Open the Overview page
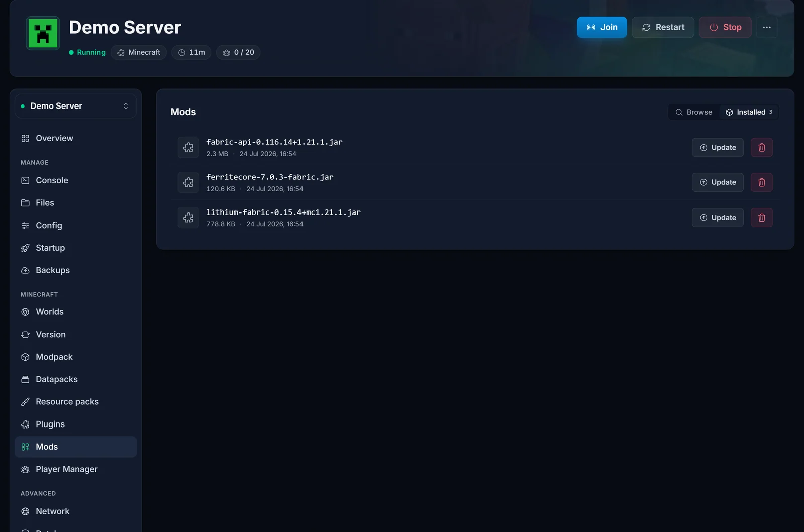Viewport: 804px width, 532px height. 75,138
